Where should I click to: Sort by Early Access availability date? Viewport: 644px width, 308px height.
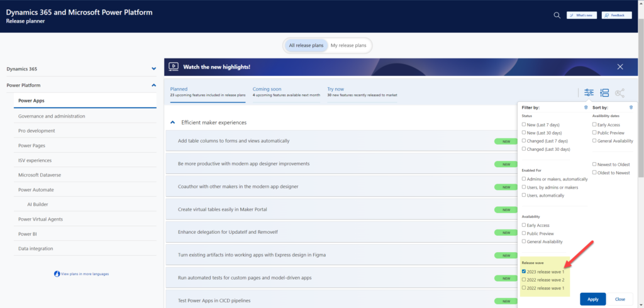click(594, 124)
